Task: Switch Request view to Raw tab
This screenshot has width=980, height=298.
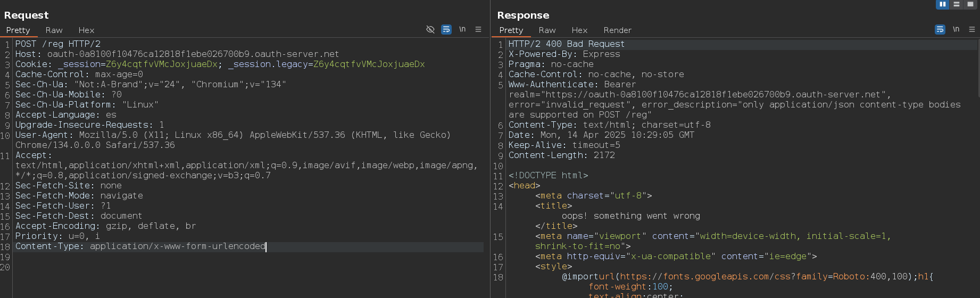Action: [x=54, y=30]
